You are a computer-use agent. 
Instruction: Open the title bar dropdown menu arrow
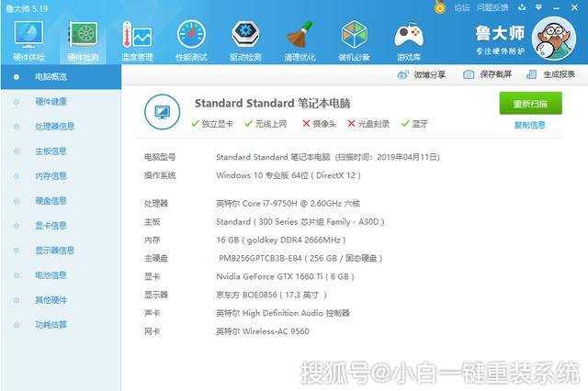pyautogui.click(x=539, y=7)
